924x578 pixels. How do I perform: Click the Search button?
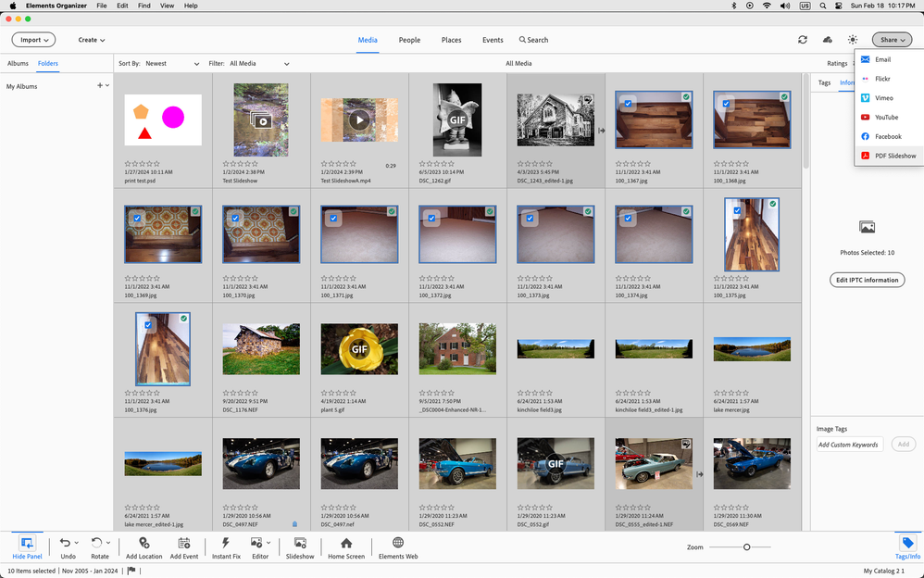point(533,40)
